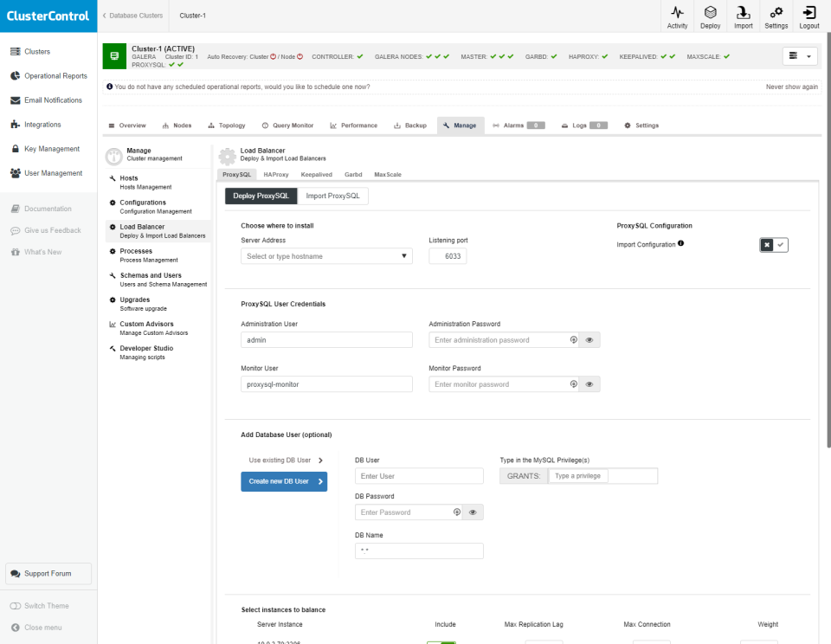Open the Activity pulse icon
Image resolution: width=831 pixels, height=644 pixels.
point(677,12)
